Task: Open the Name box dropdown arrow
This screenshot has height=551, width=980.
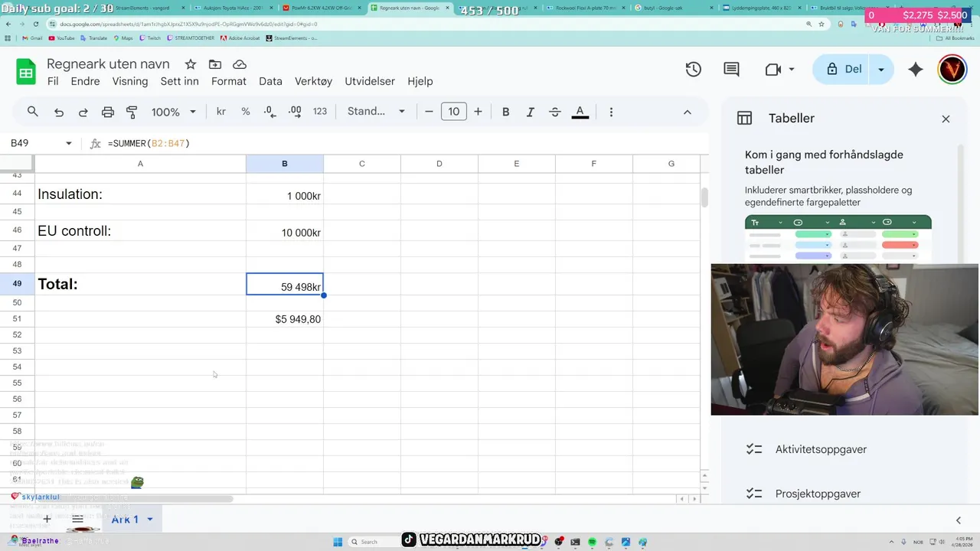Action: (69, 143)
